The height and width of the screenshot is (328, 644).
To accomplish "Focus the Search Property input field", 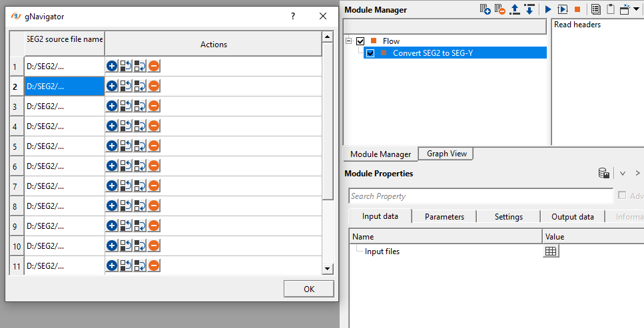I will tap(481, 196).
